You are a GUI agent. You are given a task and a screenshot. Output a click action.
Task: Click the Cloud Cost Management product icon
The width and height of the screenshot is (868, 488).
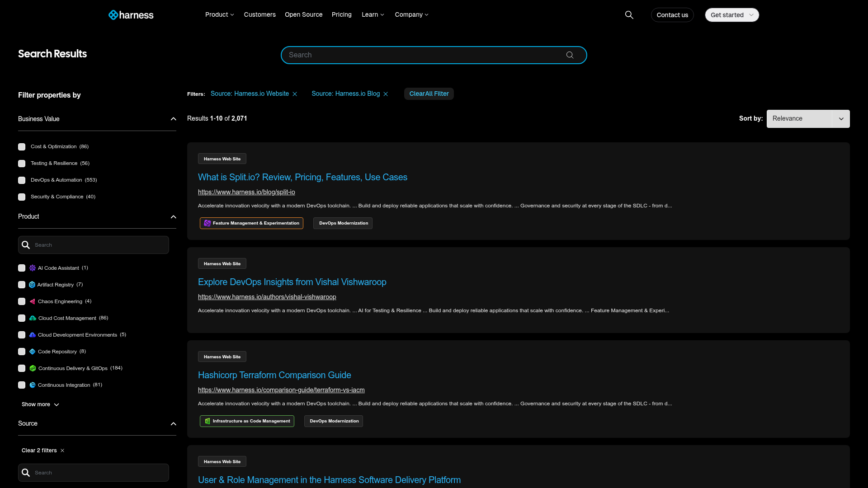click(x=33, y=318)
